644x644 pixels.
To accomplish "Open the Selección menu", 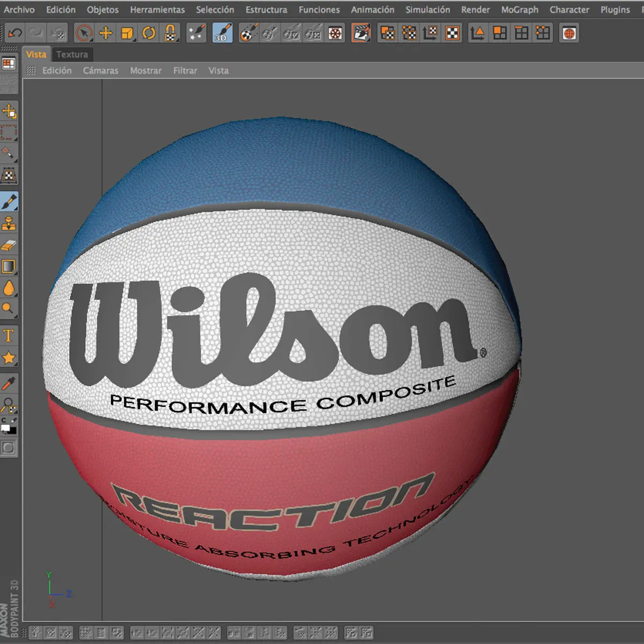I will click(x=215, y=10).
